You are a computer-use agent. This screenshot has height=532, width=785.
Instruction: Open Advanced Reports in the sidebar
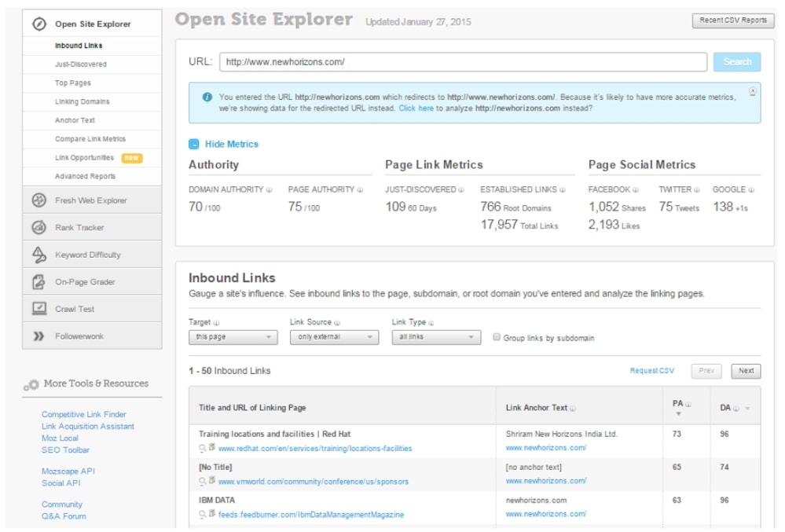click(85, 176)
